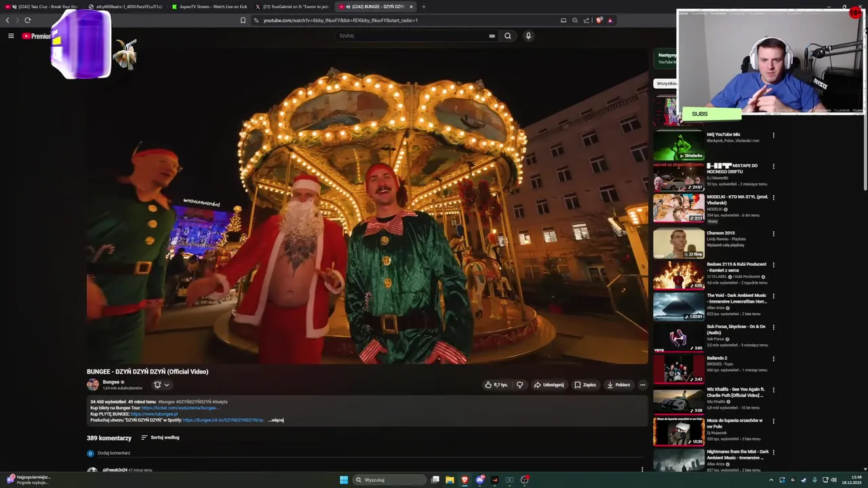
Task: Open the Bungee.lnk.to Spotify link
Action: click(223, 420)
